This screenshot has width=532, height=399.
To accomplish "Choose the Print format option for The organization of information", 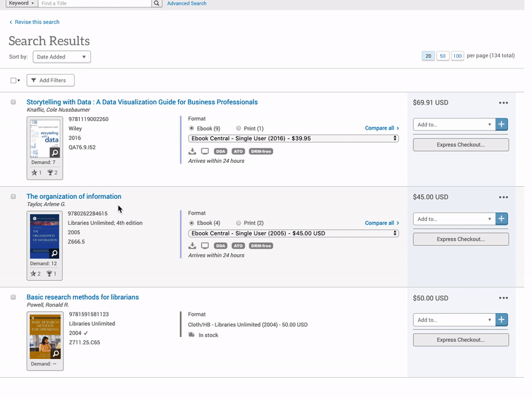I will tap(238, 223).
